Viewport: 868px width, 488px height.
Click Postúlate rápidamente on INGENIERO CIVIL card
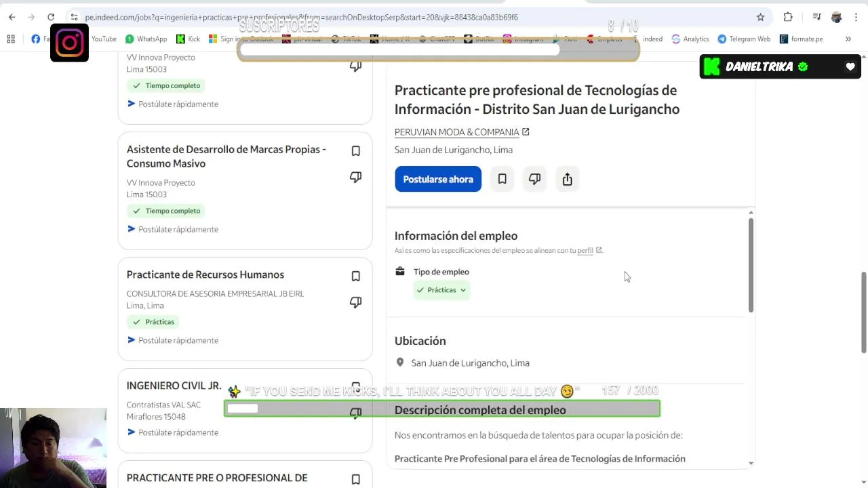tap(172, 432)
